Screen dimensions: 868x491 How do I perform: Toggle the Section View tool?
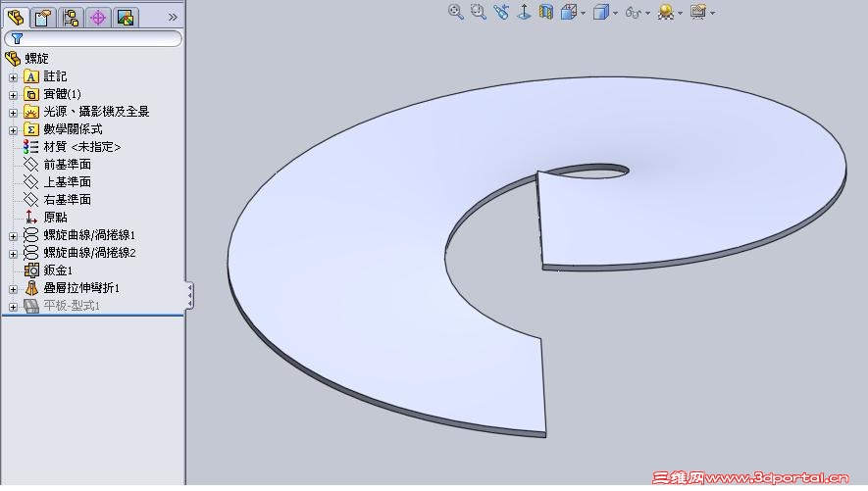(546, 12)
